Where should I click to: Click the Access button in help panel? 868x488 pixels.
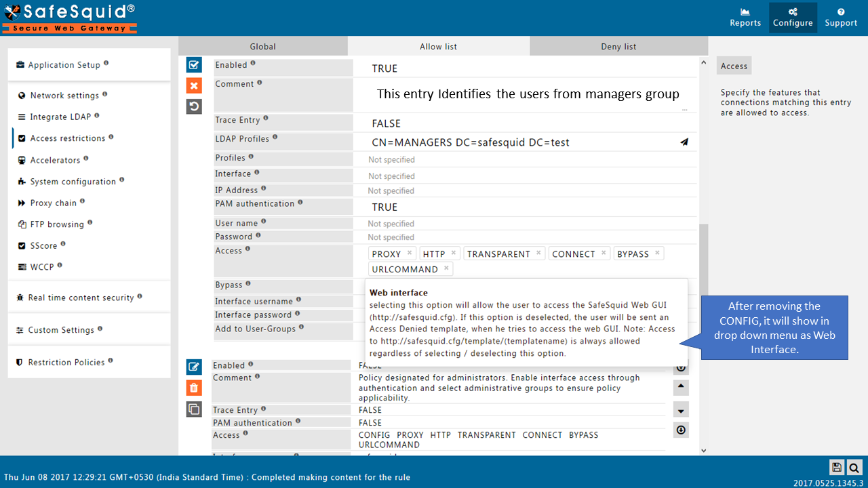pos(734,66)
